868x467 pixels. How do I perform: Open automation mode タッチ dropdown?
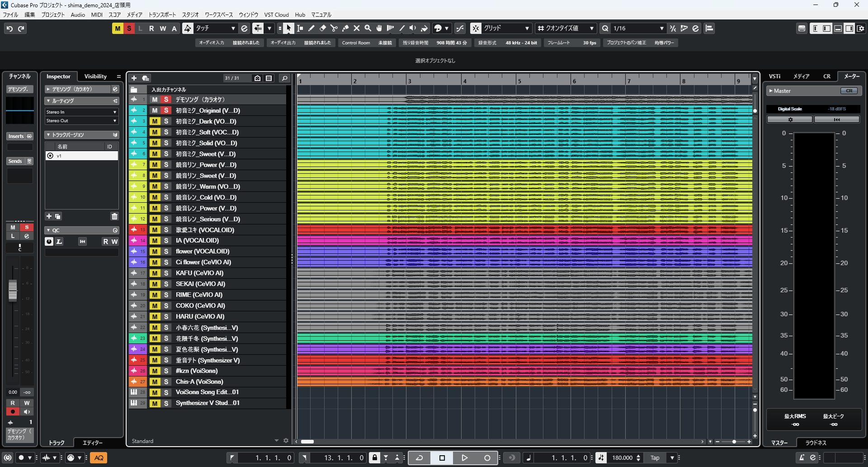pos(215,28)
